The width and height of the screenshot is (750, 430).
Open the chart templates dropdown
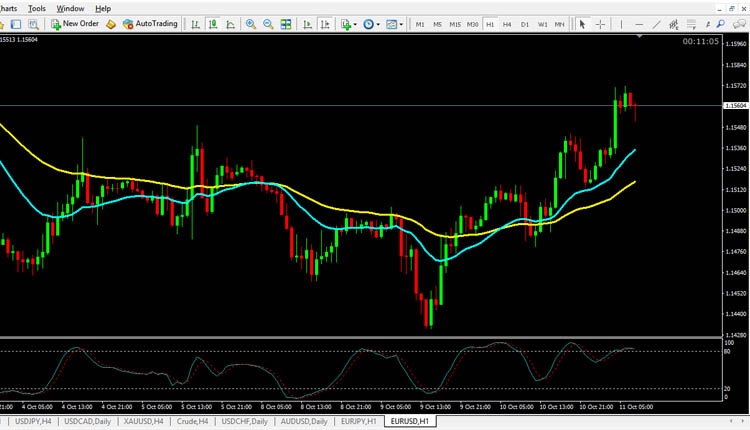coord(395,24)
